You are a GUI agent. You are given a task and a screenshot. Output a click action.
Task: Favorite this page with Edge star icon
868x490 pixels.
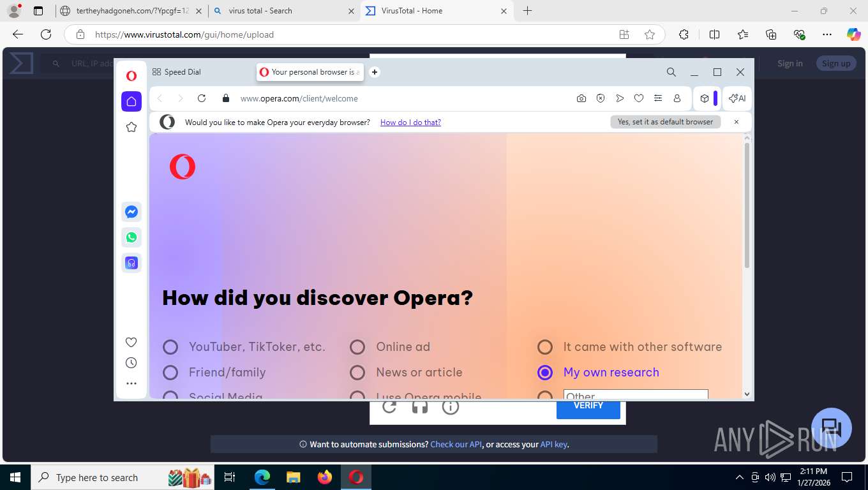coord(650,34)
